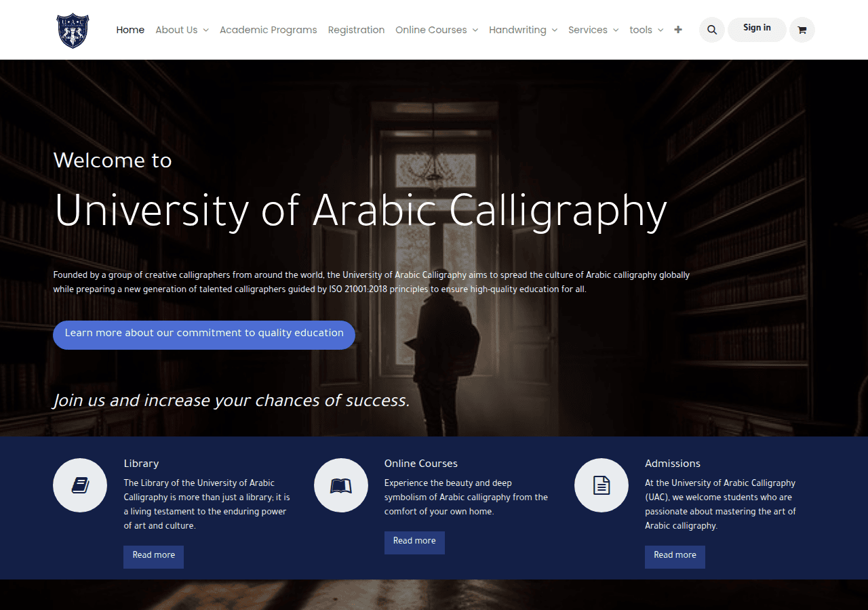Click the Library closed book icon
This screenshot has height=610, width=868.
[x=80, y=485]
